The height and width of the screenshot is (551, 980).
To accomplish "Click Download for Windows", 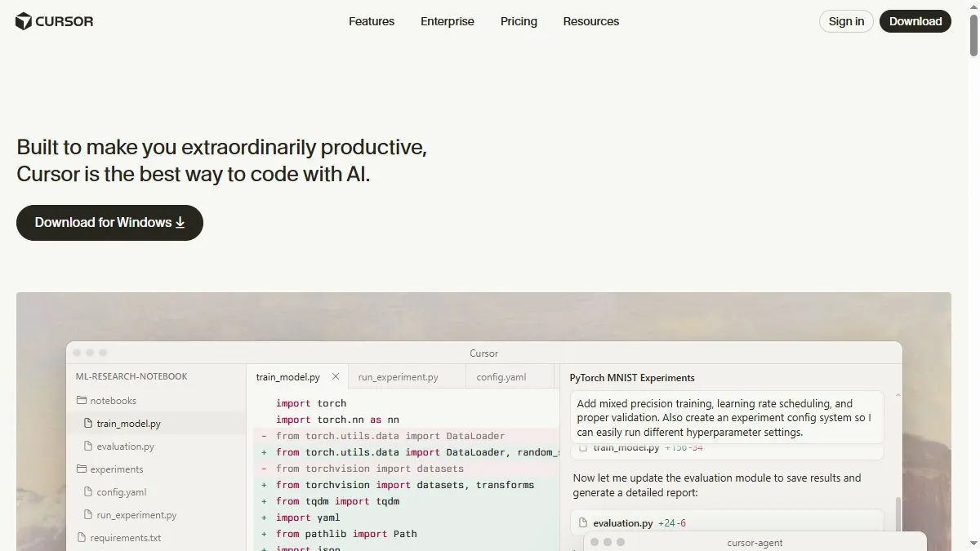I will [x=109, y=223].
